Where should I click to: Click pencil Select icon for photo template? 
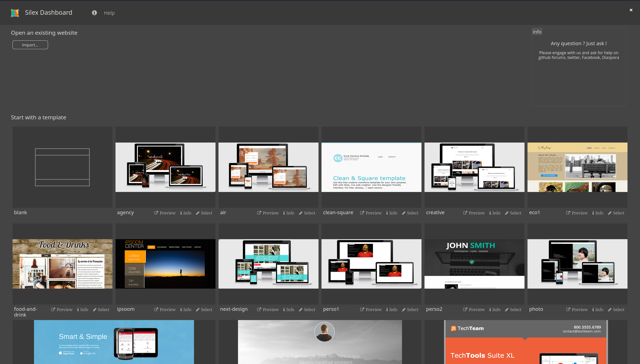point(610,310)
